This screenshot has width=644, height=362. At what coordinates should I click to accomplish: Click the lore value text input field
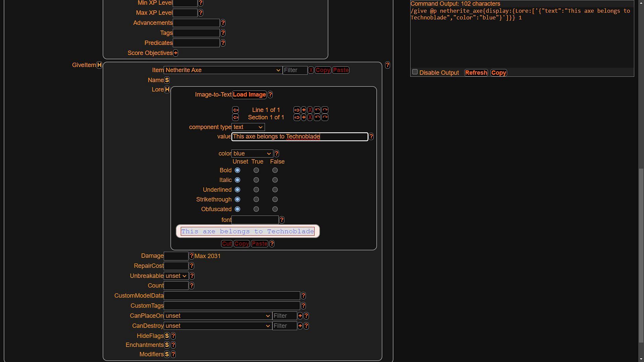pyautogui.click(x=300, y=136)
